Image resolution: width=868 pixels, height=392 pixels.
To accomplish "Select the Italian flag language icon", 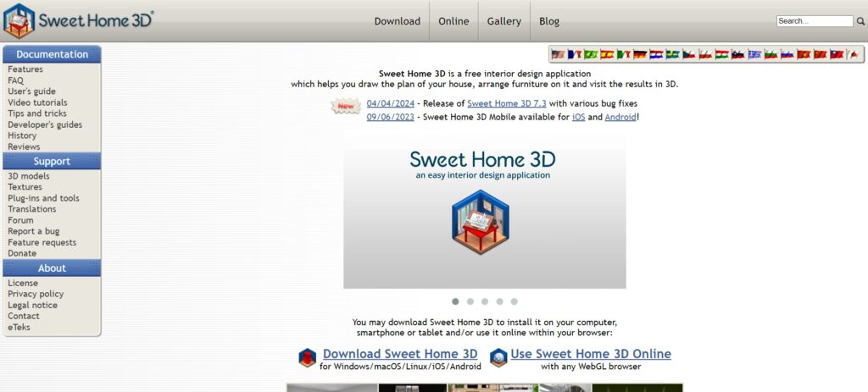I will [x=624, y=54].
